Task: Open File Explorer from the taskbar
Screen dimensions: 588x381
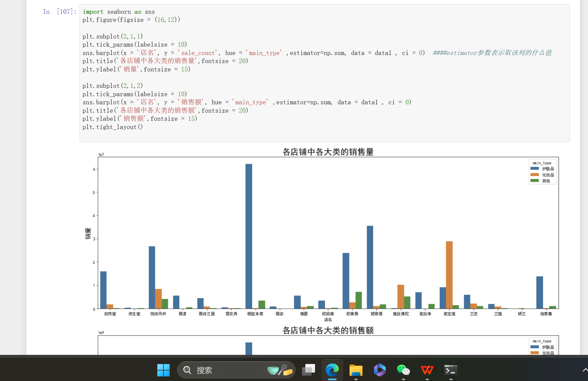Action: (x=356, y=370)
